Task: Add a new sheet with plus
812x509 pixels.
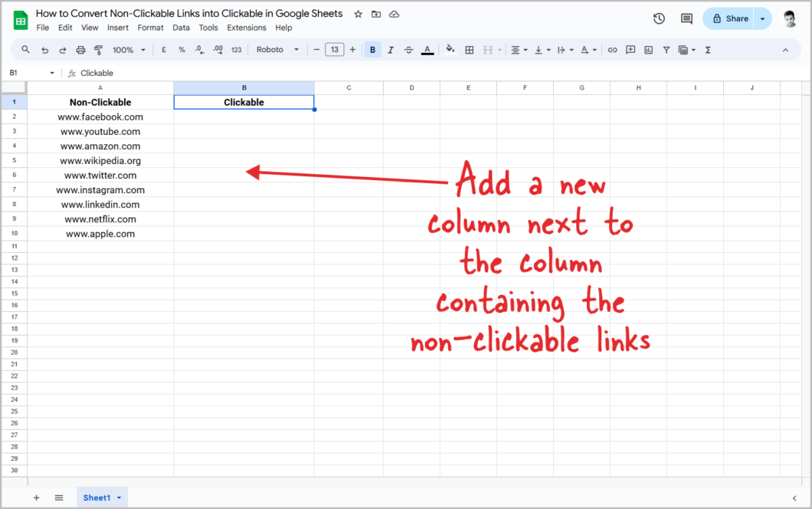Action: coord(36,498)
